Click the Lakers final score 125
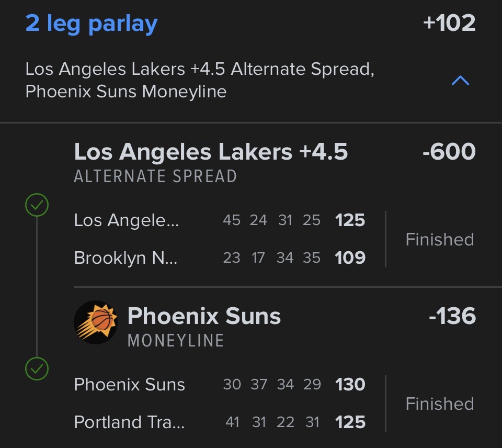502x448 pixels. coord(350,220)
